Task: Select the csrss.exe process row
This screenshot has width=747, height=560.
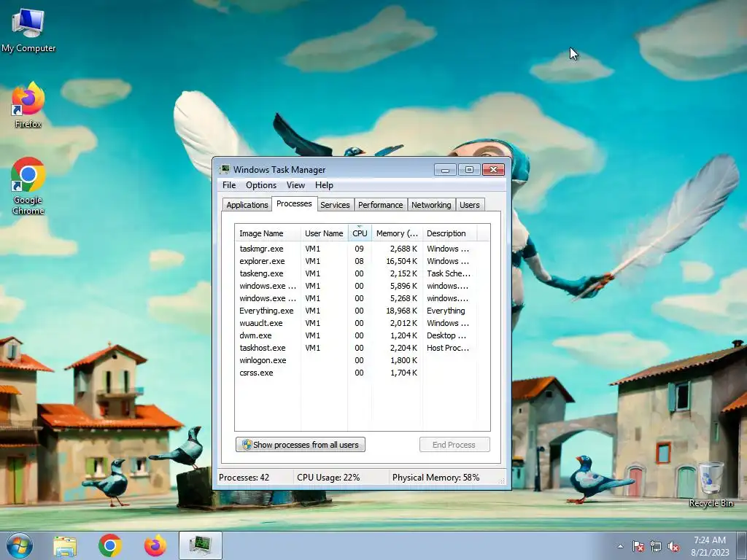Action: [x=362, y=373]
